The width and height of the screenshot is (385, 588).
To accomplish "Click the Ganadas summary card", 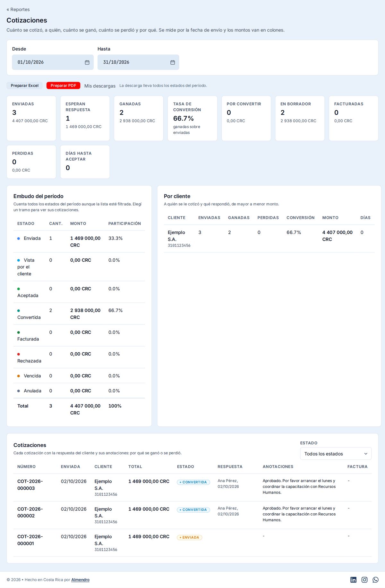I will 139,118.
